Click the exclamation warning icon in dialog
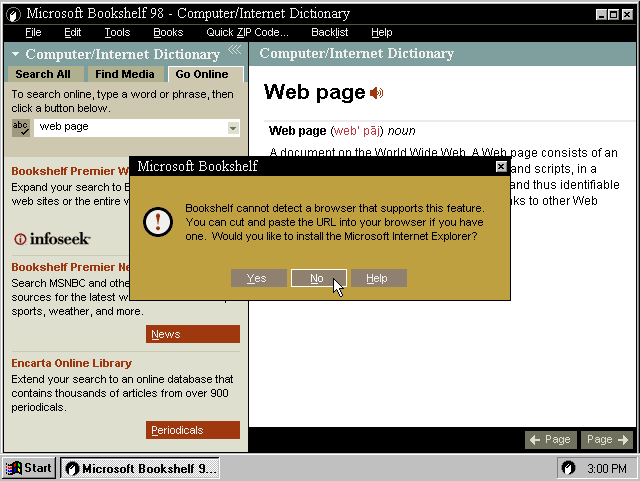The width and height of the screenshot is (640, 481). [x=158, y=222]
